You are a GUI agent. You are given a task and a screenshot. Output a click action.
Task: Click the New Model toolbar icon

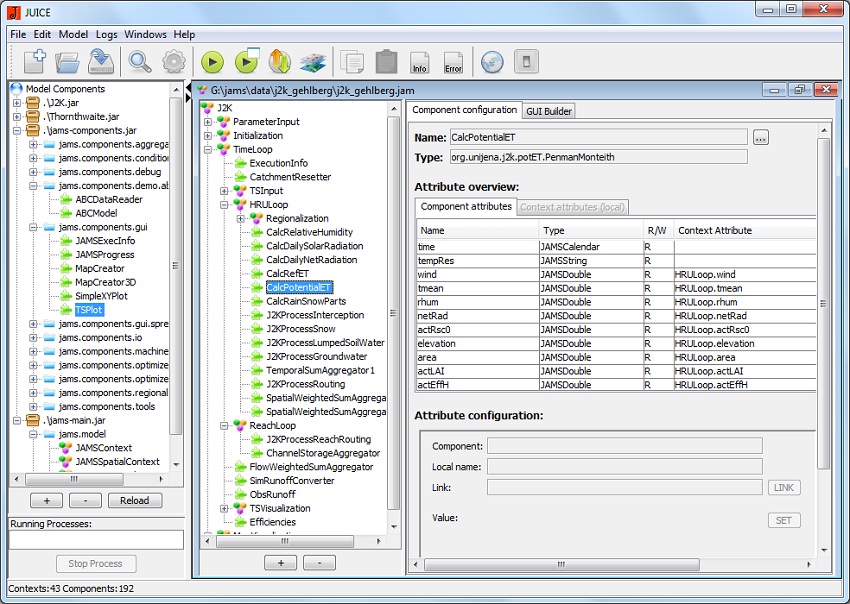click(x=34, y=62)
